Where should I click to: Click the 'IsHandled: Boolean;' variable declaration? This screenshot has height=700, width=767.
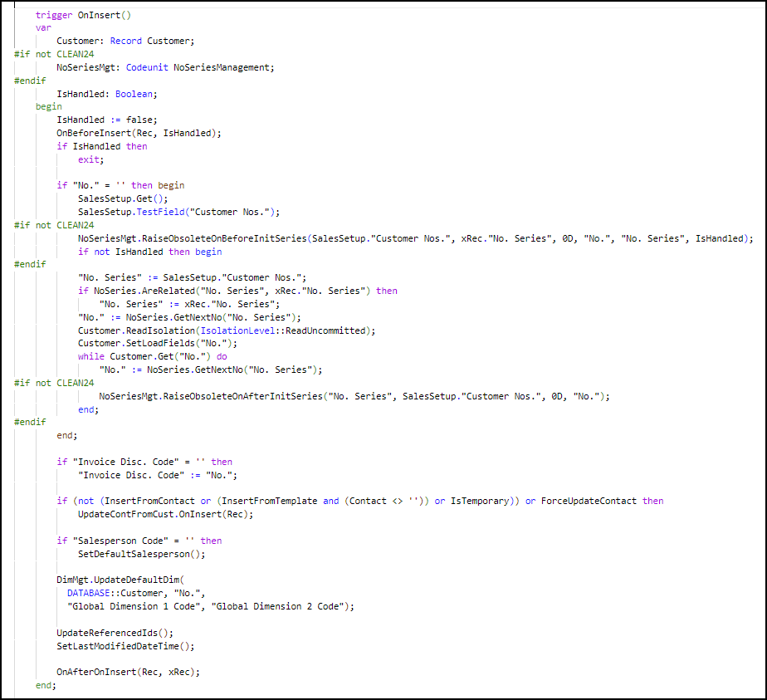pos(106,94)
